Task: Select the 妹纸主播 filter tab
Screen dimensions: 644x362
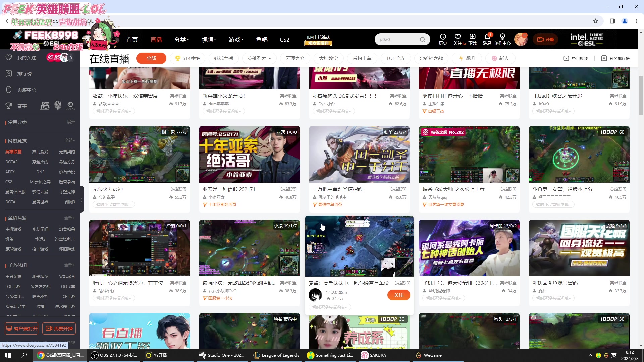Action: 223,58
